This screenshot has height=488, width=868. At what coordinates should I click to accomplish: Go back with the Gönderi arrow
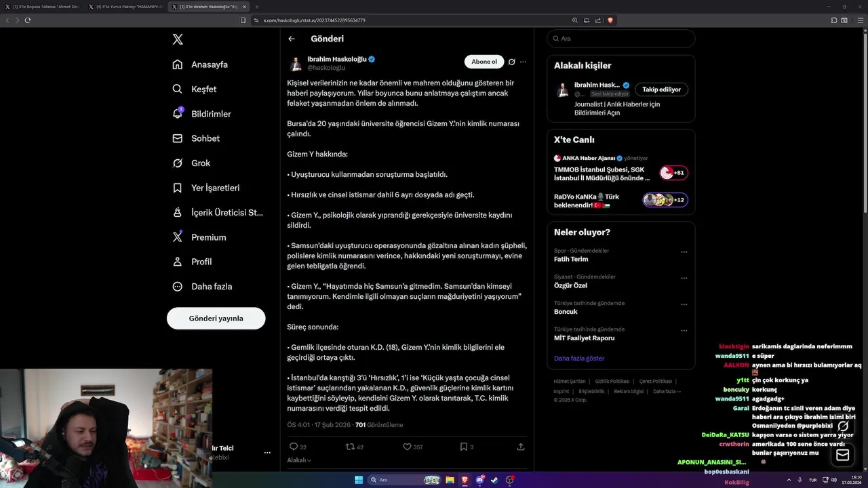tap(292, 39)
